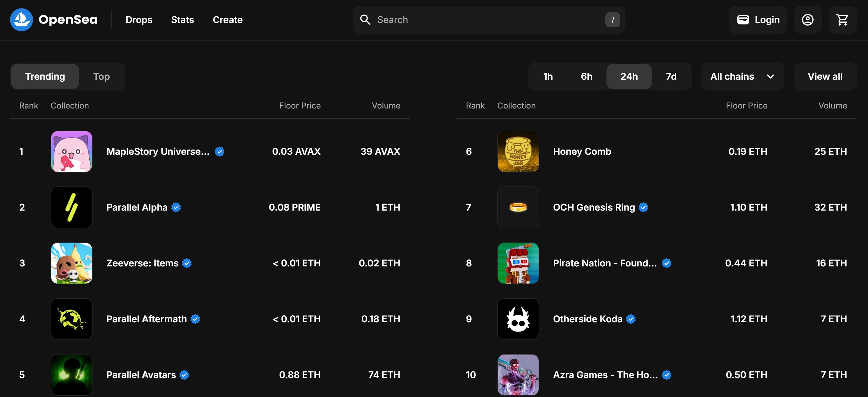Open the user profile account icon
This screenshot has height=397, width=868.
click(x=807, y=19)
